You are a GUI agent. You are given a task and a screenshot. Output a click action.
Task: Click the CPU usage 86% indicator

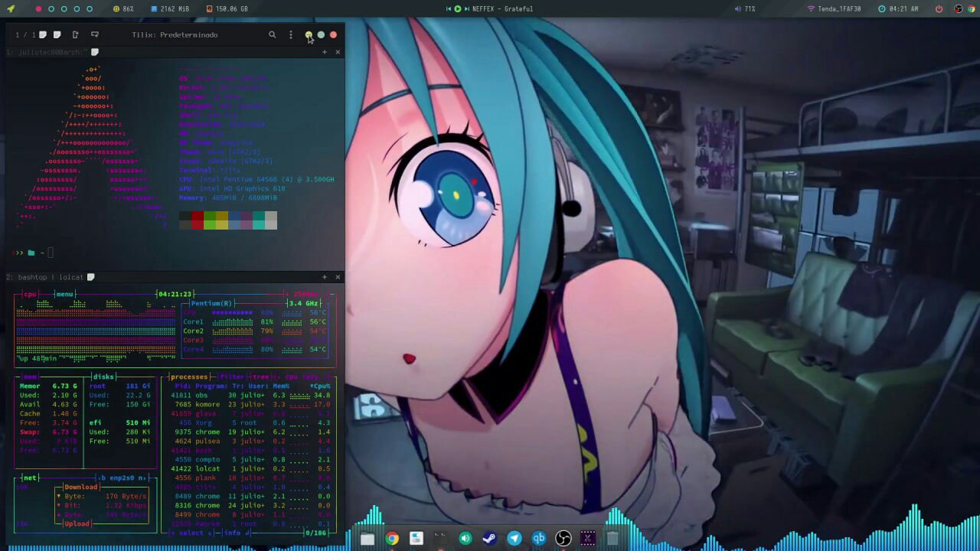(x=123, y=9)
